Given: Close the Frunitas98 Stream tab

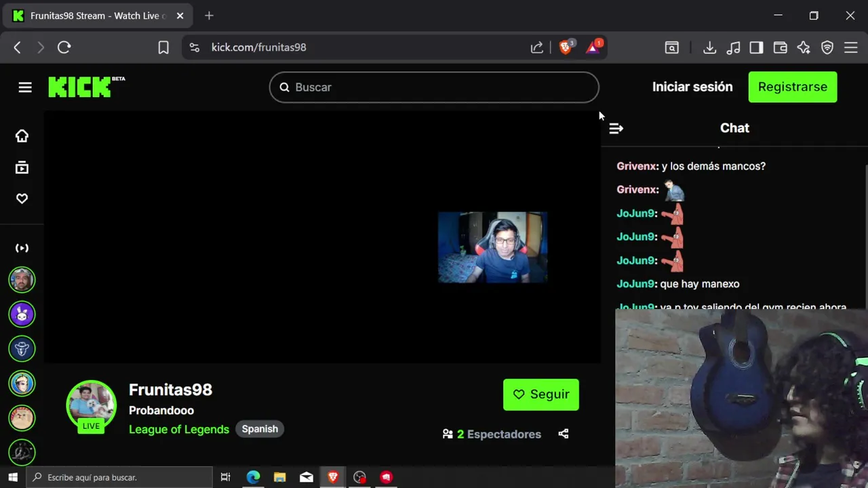Looking at the screenshot, I should [x=180, y=16].
